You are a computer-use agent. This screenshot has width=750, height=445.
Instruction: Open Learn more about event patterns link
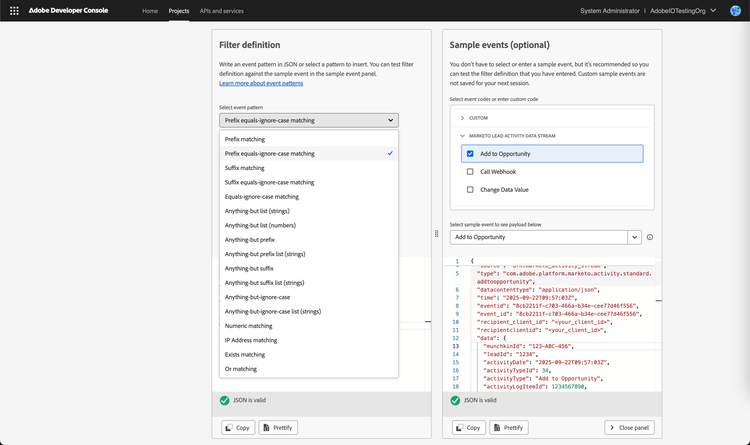point(261,83)
